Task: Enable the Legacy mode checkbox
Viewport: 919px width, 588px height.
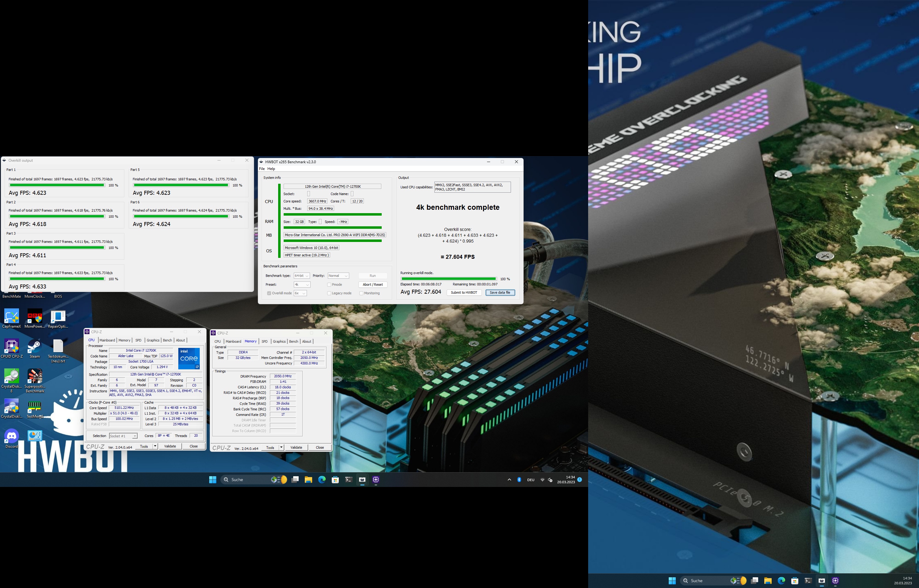Action: coord(329,293)
